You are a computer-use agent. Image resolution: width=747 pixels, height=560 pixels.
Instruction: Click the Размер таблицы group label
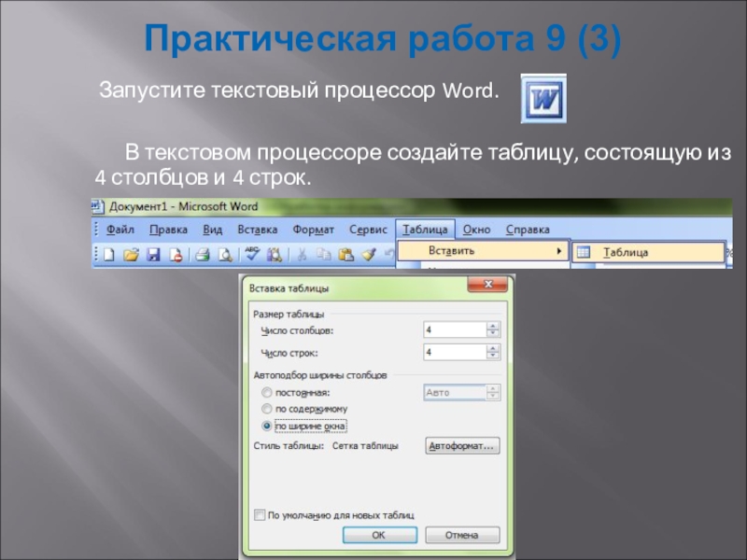(289, 315)
